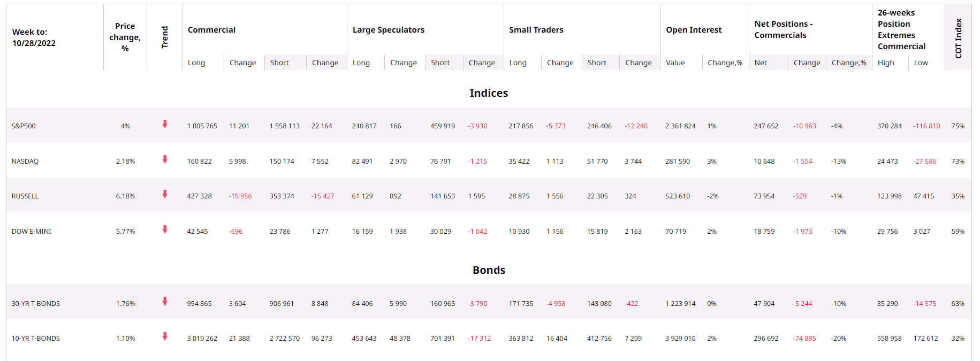Image resolution: width=980 pixels, height=361 pixels.
Task: Select the S&P500 row label
Action: coord(24,126)
